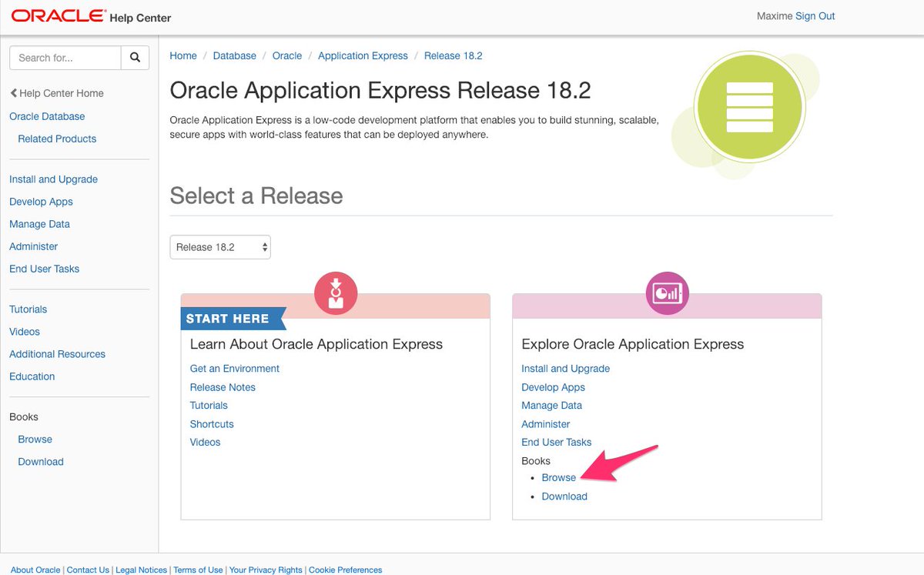Open Administer in Explore card
Screen dimensions: 924x575
tap(546, 424)
